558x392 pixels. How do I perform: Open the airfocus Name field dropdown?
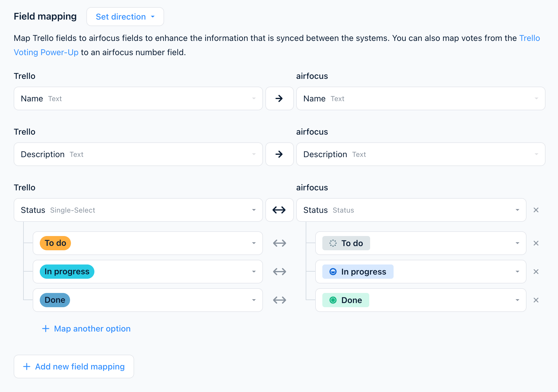[x=421, y=98]
